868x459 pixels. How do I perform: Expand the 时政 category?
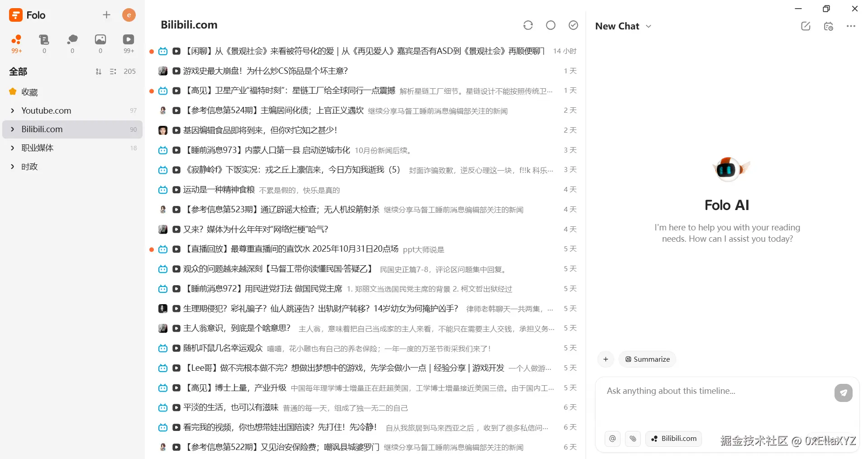(x=12, y=167)
